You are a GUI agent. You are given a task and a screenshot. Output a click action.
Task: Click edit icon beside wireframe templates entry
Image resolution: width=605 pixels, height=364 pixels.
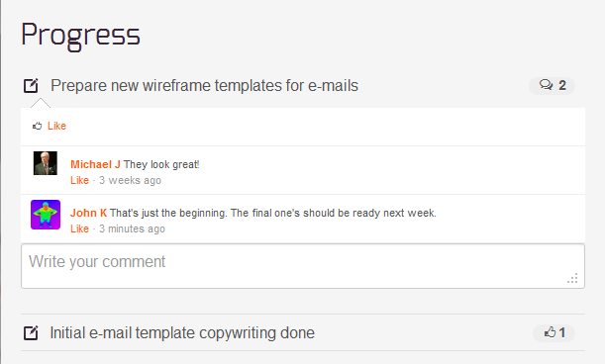(x=31, y=86)
